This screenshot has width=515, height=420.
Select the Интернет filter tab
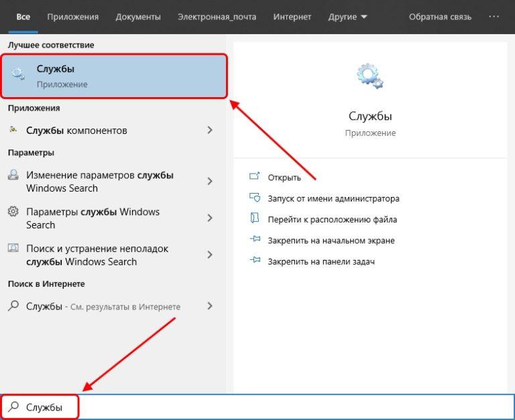(292, 17)
